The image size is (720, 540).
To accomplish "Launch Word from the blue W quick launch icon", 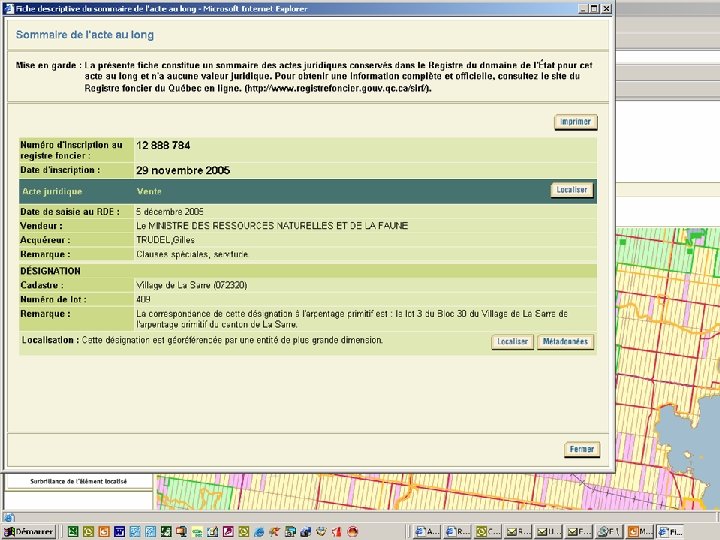I will click(119, 532).
